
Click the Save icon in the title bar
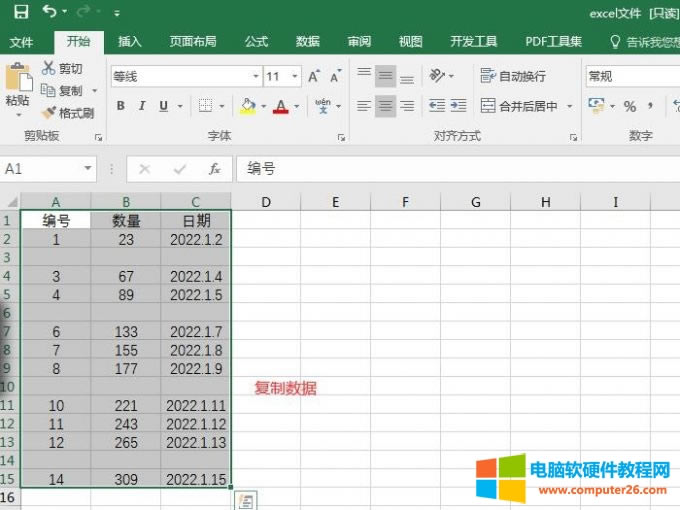click(x=20, y=12)
